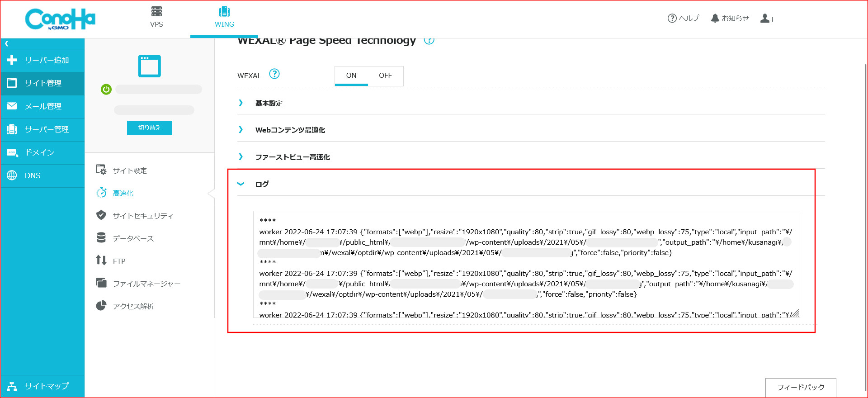
Task: Open the ファイルマネージャー folder icon
Action: tap(101, 283)
